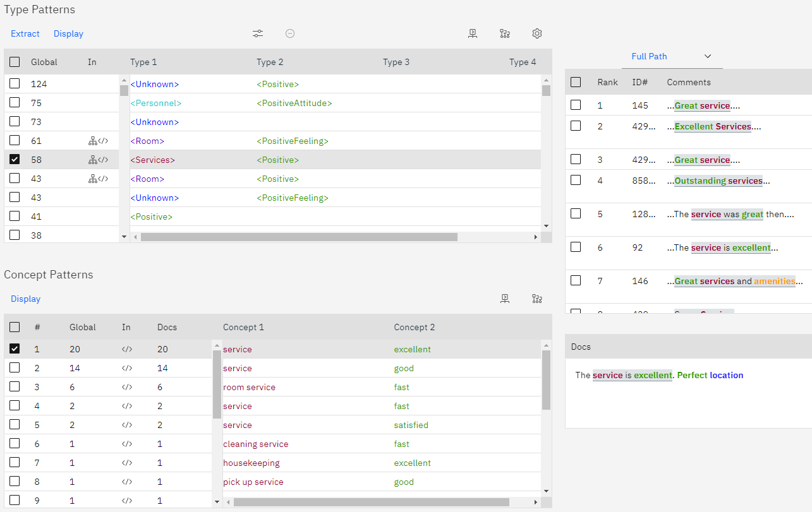Screen dimensions: 812x512
Task: Toggle select-all checkbox in Type Patterns header
Action: tap(15, 62)
